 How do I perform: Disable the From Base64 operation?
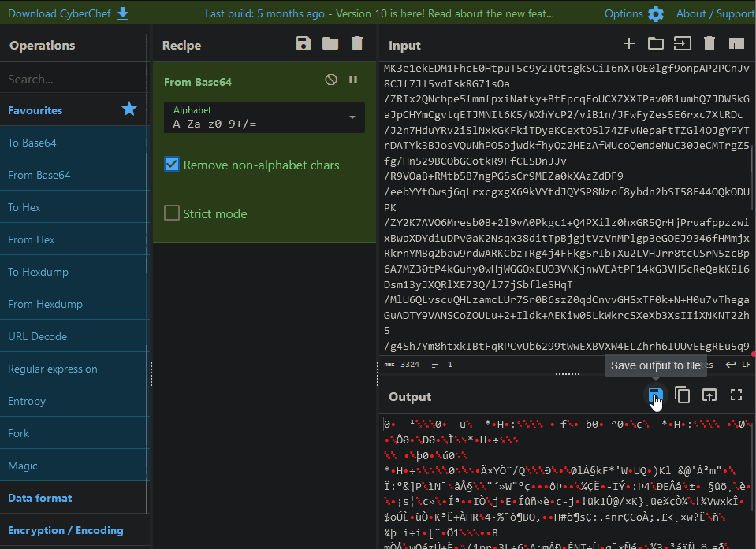pos(331,80)
